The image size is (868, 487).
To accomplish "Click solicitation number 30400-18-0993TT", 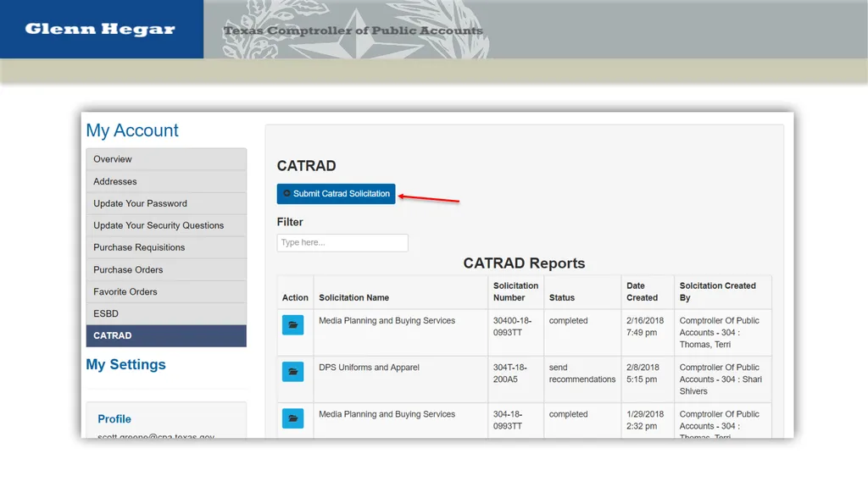I will [x=512, y=327].
